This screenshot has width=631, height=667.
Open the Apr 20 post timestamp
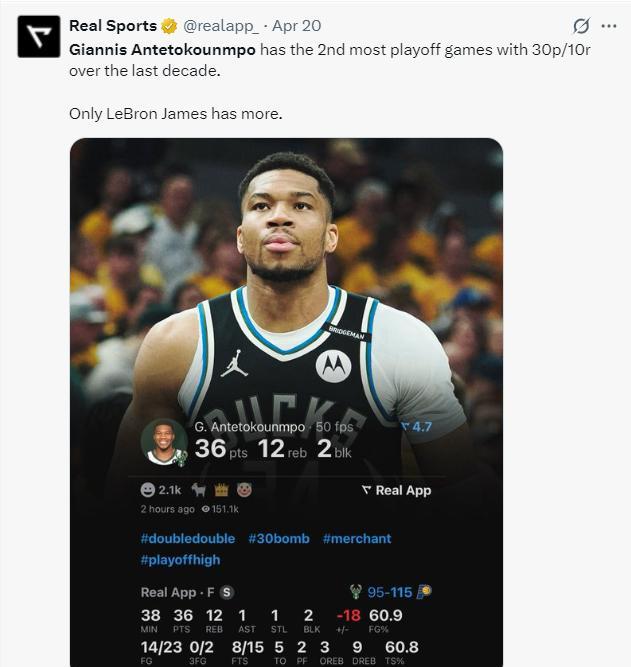[297, 26]
